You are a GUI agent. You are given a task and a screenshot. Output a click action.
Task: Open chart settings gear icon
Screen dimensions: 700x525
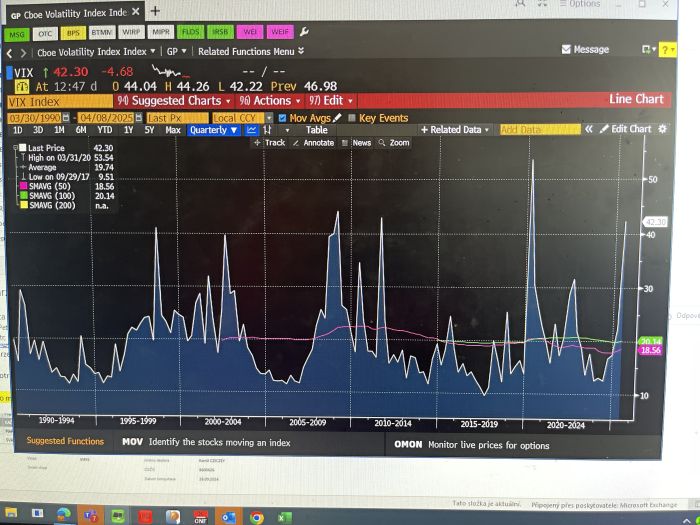click(x=661, y=129)
